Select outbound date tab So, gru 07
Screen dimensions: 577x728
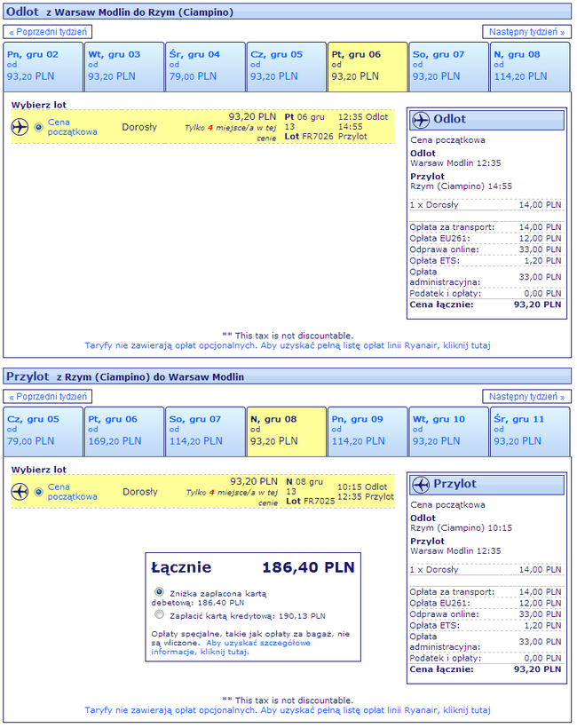(449, 67)
